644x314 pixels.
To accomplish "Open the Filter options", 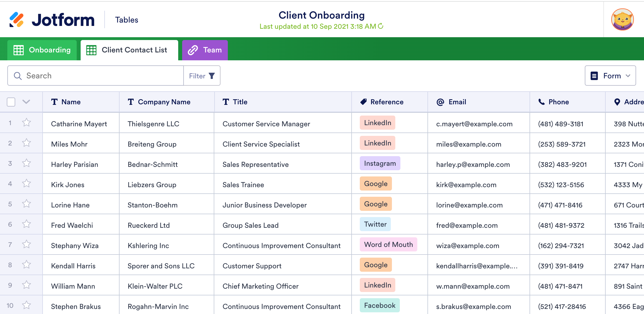I will point(202,76).
